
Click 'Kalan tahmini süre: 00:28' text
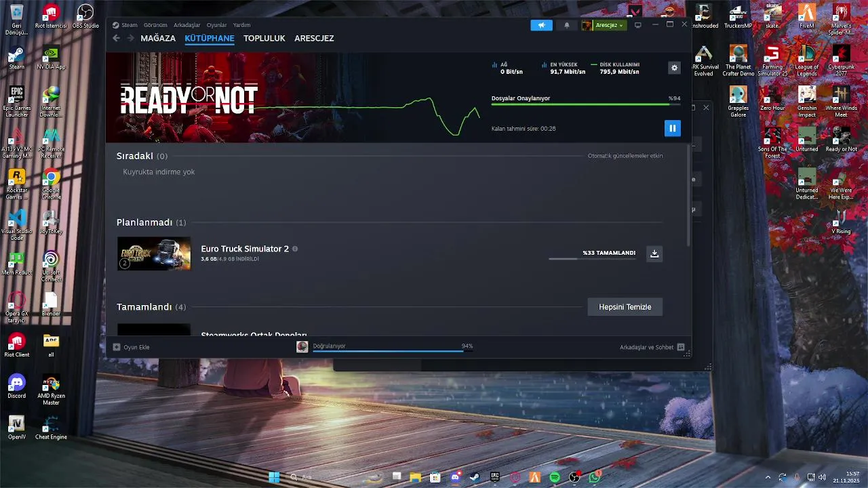(524, 129)
